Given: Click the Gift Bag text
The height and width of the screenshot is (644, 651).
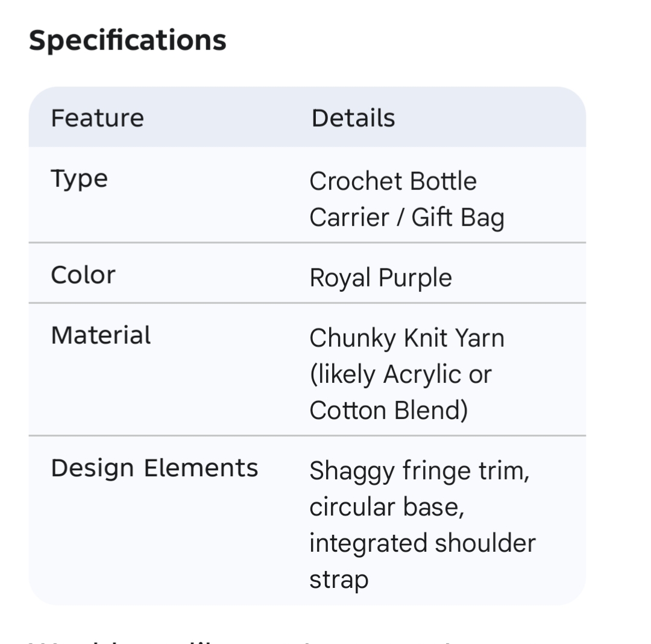Looking at the screenshot, I should tap(458, 218).
